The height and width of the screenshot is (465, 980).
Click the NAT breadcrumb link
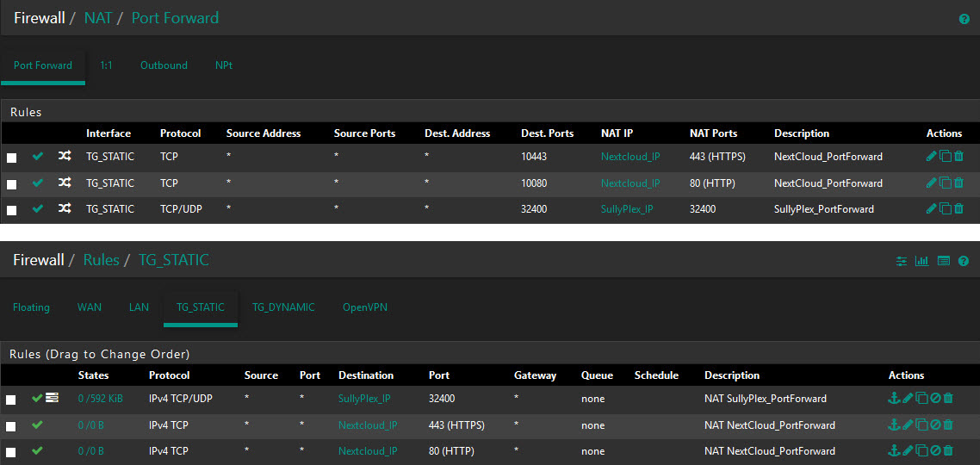[98, 17]
